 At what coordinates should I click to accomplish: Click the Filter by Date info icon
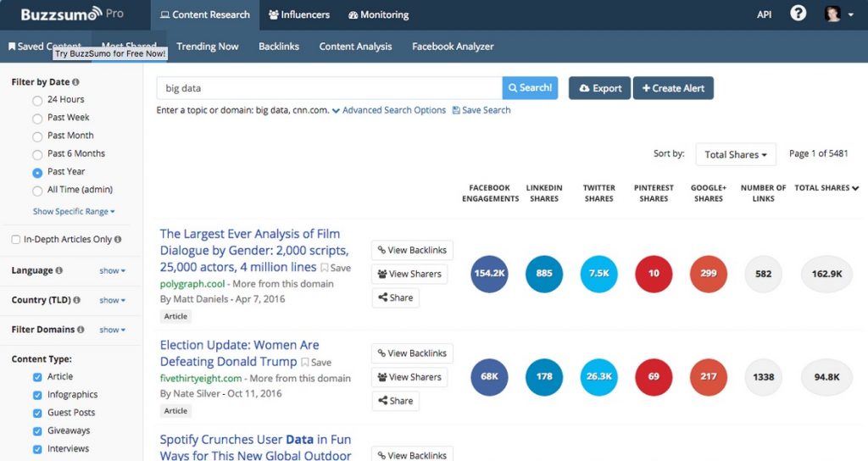[76, 82]
